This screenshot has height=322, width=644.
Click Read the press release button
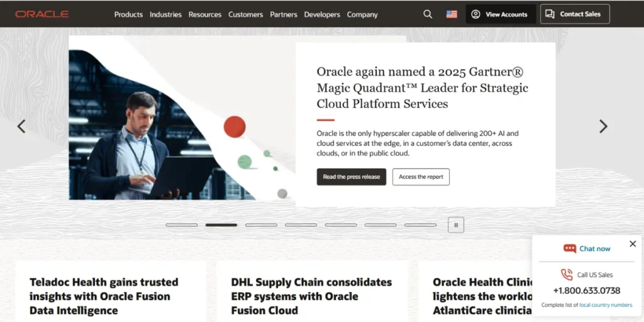351,177
